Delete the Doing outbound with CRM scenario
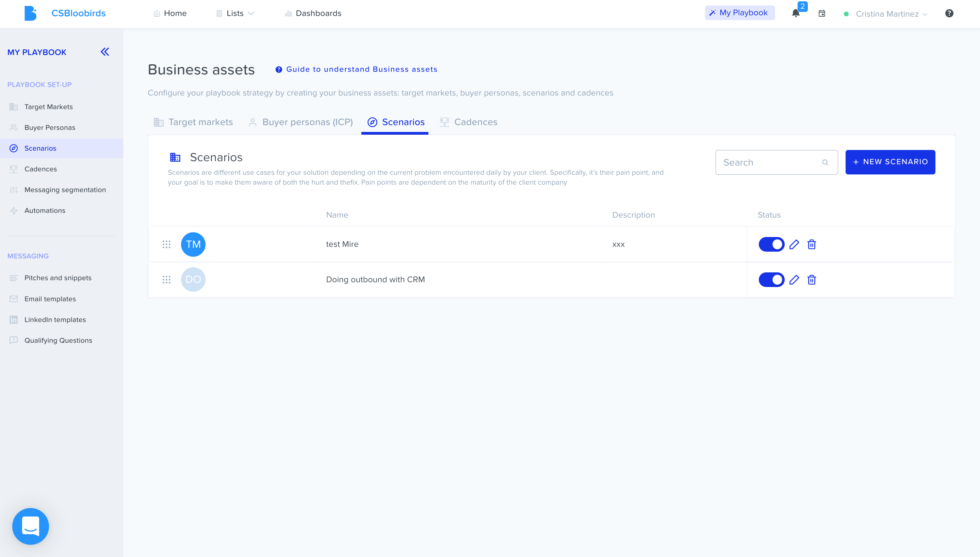Screen dimensions: 980x557 pos(812,280)
